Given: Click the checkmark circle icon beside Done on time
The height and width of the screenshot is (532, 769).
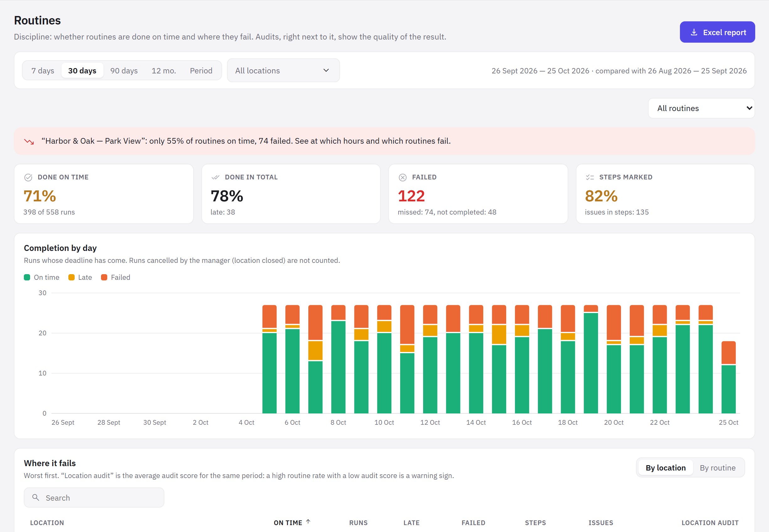Looking at the screenshot, I should (28, 177).
